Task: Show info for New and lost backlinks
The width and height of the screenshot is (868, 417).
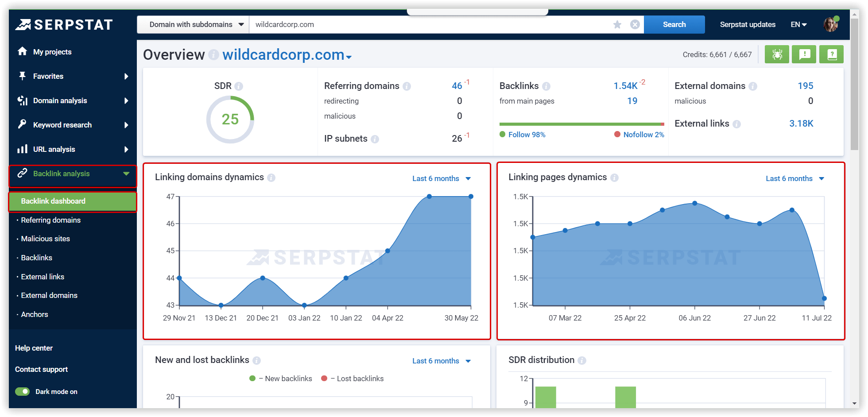Action: click(x=256, y=360)
